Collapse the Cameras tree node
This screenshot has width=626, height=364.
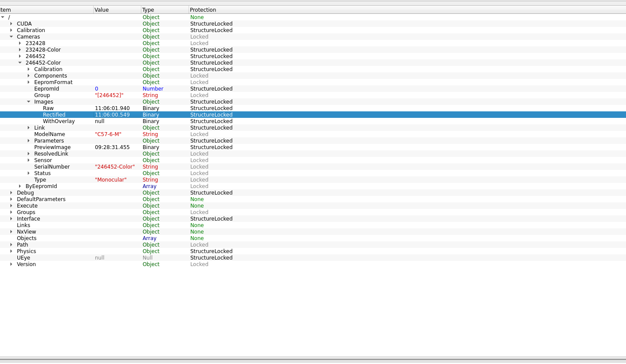11,37
